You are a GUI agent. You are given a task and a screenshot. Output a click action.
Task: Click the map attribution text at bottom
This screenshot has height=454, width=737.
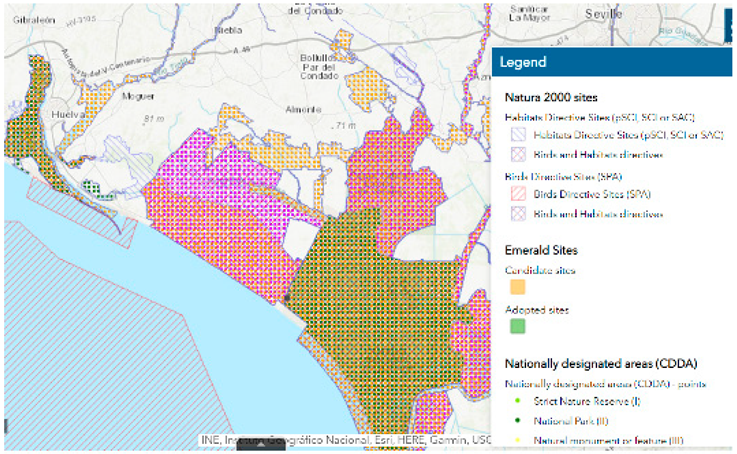tap(345, 440)
